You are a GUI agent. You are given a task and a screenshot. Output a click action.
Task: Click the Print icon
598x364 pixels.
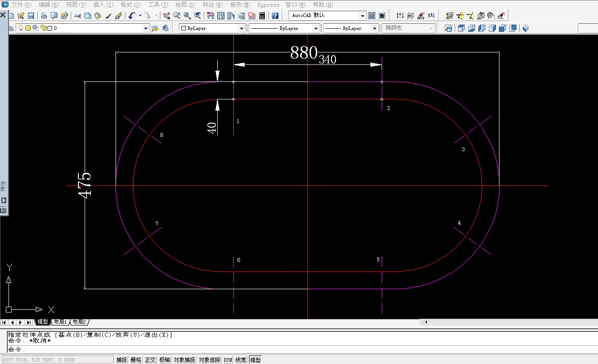pos(44,16)
